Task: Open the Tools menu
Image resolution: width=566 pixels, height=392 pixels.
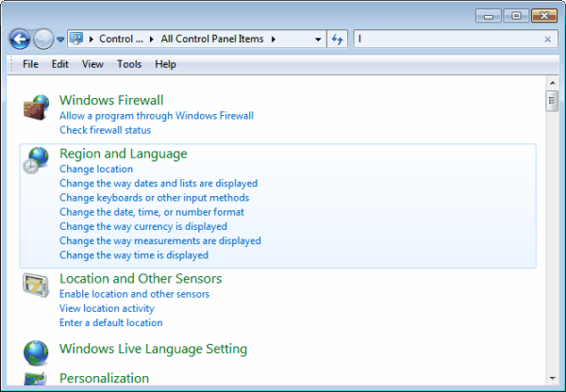Action: [x=129, y=64]
